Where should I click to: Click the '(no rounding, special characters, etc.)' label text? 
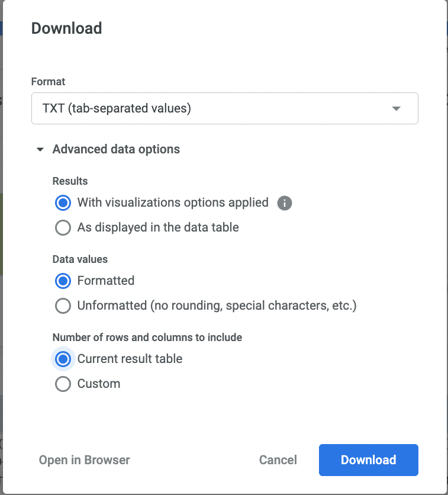pos(253,306)
